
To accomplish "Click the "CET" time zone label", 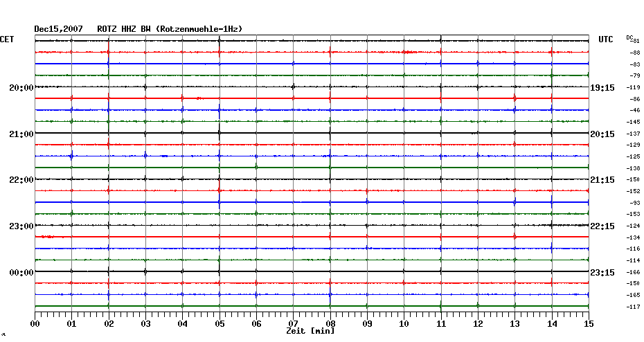I will [x=7, y=39].
